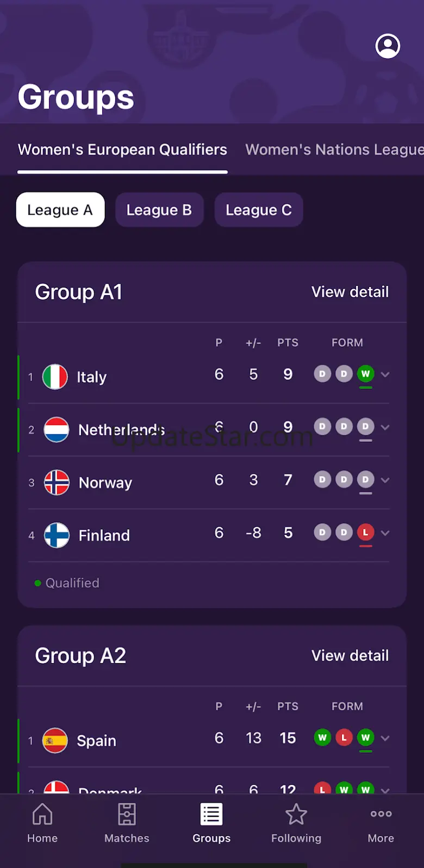Open the More options icon
The height and width of the screenshot is (868, 424).
(x=381, y=814)
